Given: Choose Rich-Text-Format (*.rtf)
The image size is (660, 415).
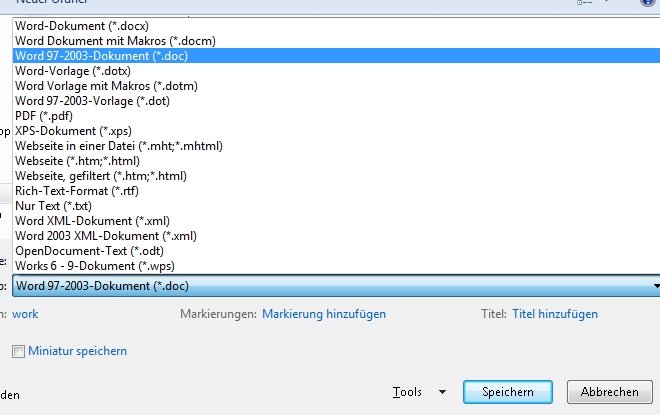Looking at the screenshot, I should click(x=336, y=191).
